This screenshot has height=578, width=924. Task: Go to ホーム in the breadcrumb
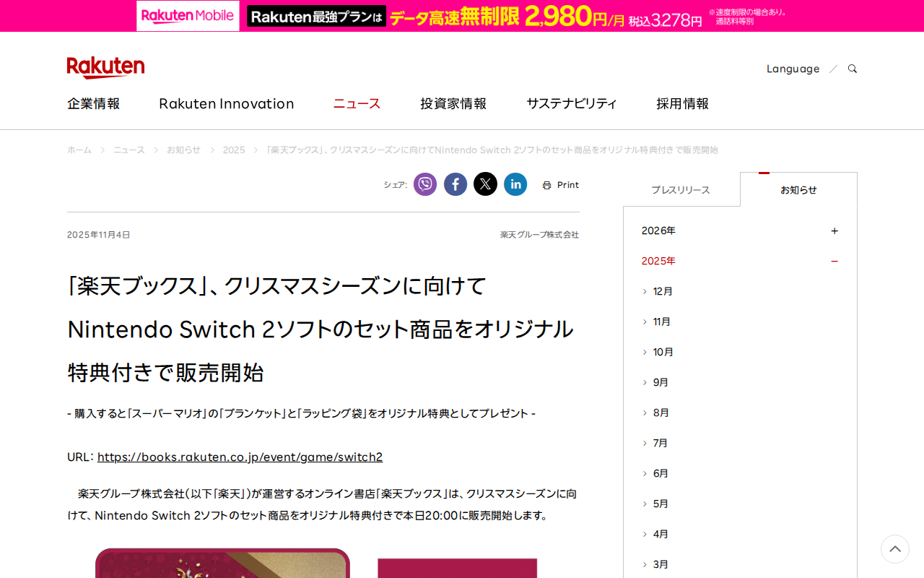79,150
